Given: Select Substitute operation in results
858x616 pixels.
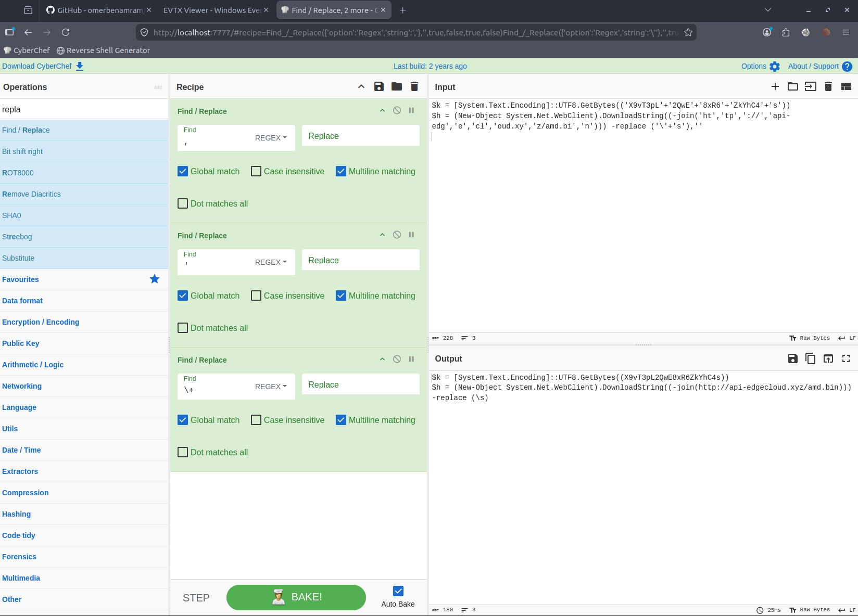Looking at the screenshot, I should [x=84, y=258].
